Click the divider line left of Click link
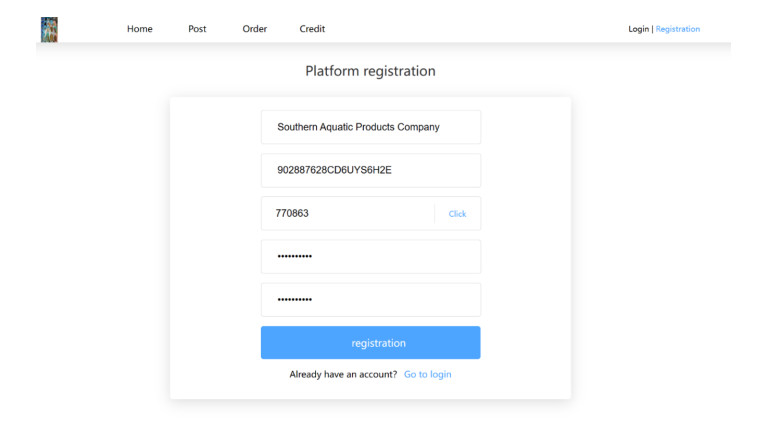 [x=434, y=214]
